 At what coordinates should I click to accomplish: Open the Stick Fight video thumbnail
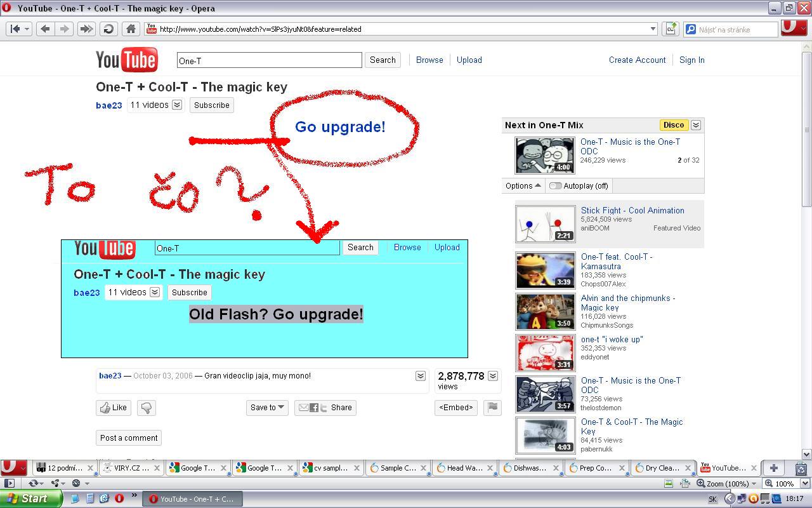click(x=545, y=224)
